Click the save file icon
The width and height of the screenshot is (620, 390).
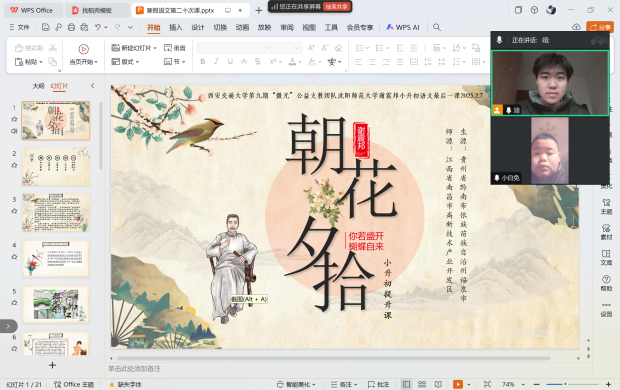click(45, 27)
